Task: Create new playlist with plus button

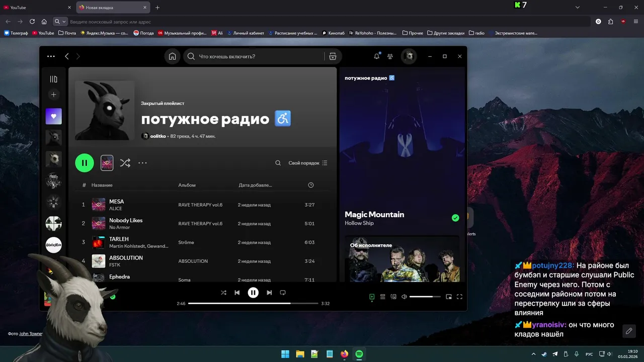Action: pos(54,95)
